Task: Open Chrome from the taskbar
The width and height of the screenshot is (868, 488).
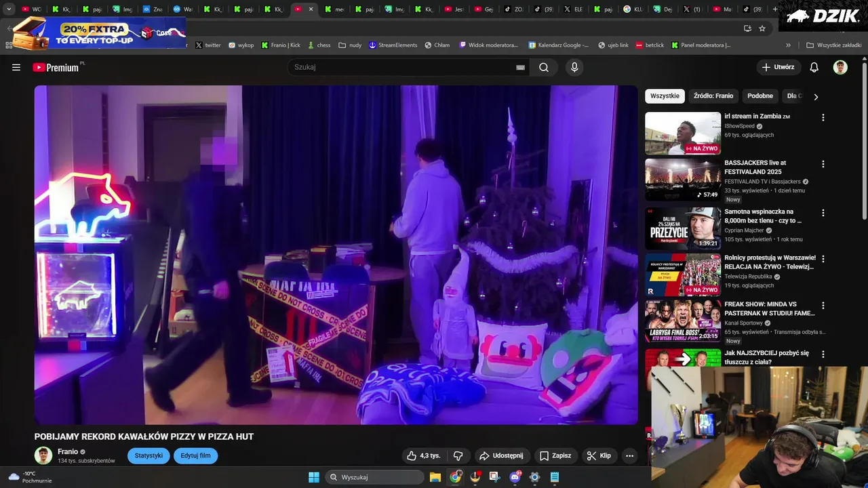Action: 455,477
